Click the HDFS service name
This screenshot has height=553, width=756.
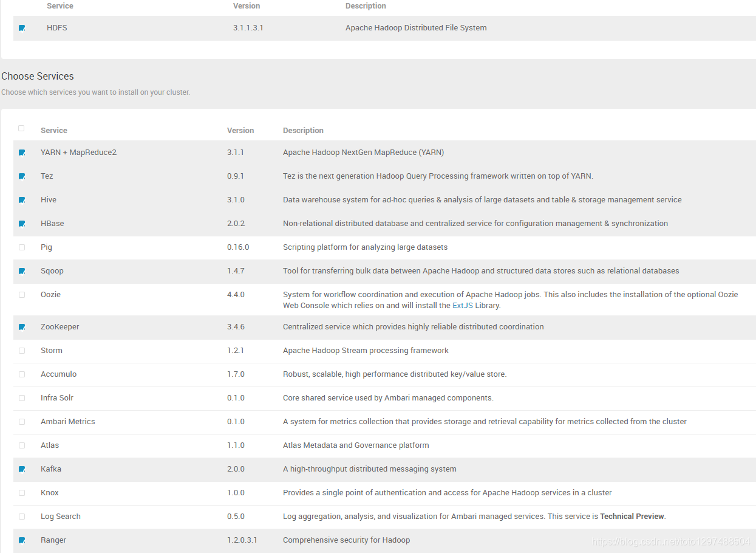pos(57,28)
